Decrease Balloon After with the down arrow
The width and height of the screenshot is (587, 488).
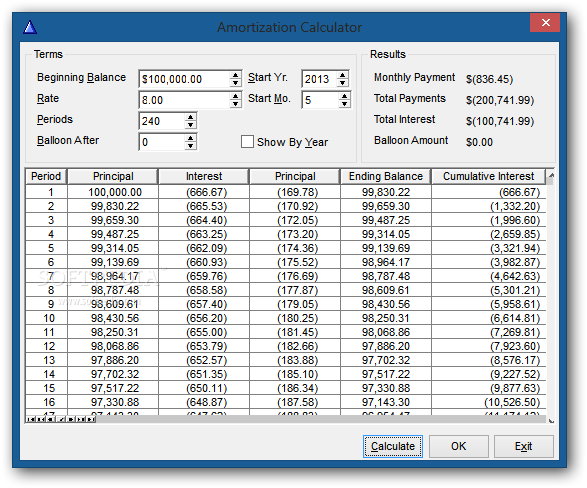click(x=191, y=146)
